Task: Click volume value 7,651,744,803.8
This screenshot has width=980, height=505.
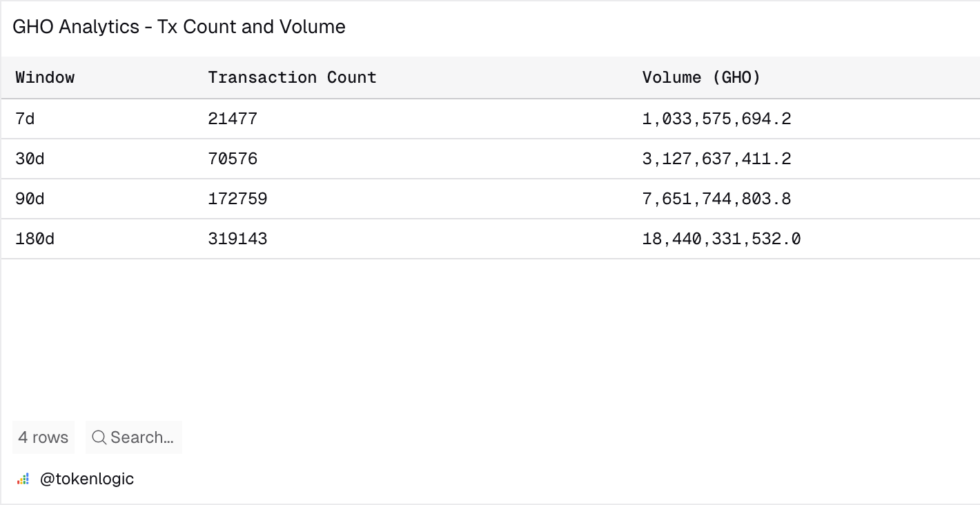Action: [x=716, y=199]
